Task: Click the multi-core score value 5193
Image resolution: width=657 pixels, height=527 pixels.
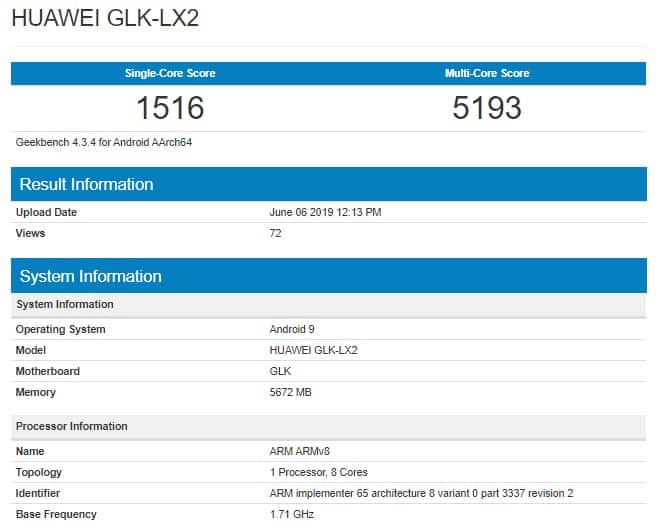Action: click(x=487, y=107)
